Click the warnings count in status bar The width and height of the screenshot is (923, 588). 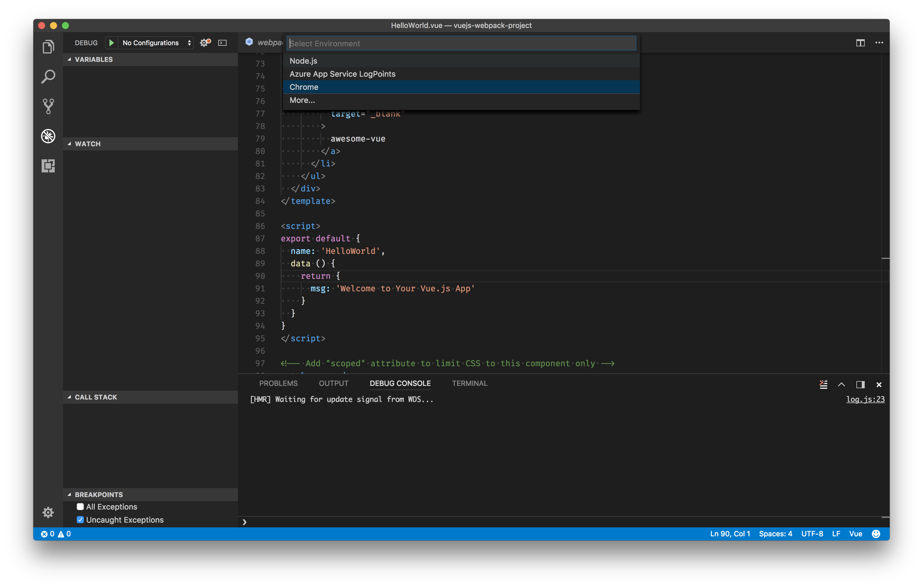pyautogui.click(x=65, y=534)
